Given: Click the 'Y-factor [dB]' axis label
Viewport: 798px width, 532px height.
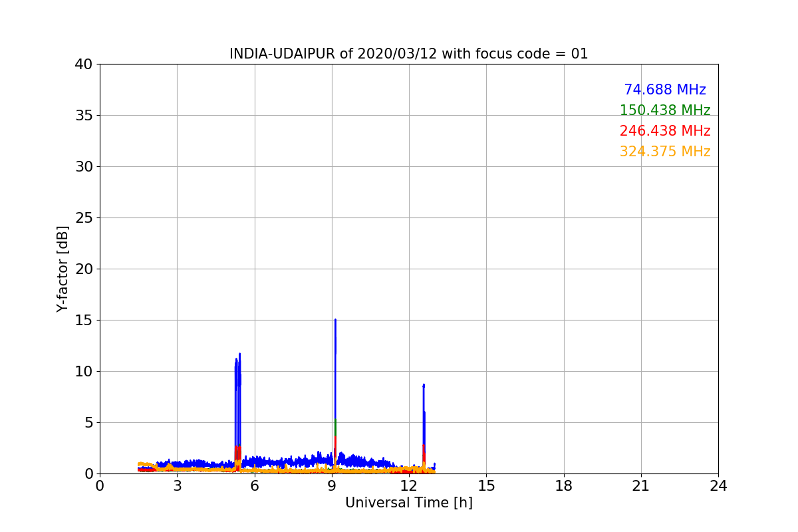Looking at the screenshot, I should [63, 269].
